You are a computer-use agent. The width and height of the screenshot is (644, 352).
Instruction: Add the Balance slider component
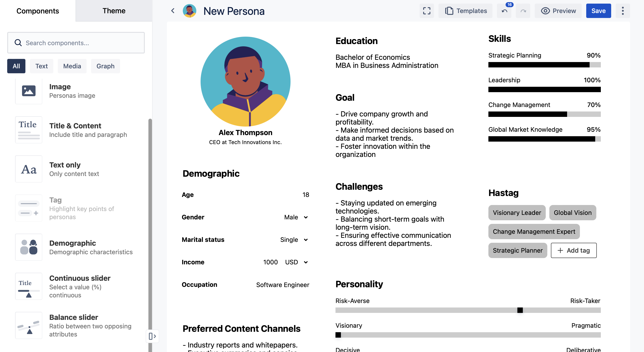29,325
